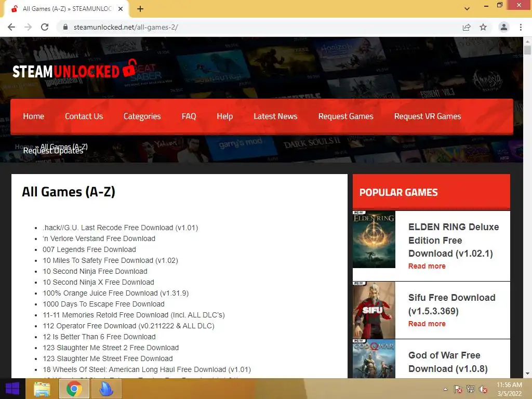Open Chrome's three-dot menu
The height and width of the screenshot is (399, 532).
521,27
